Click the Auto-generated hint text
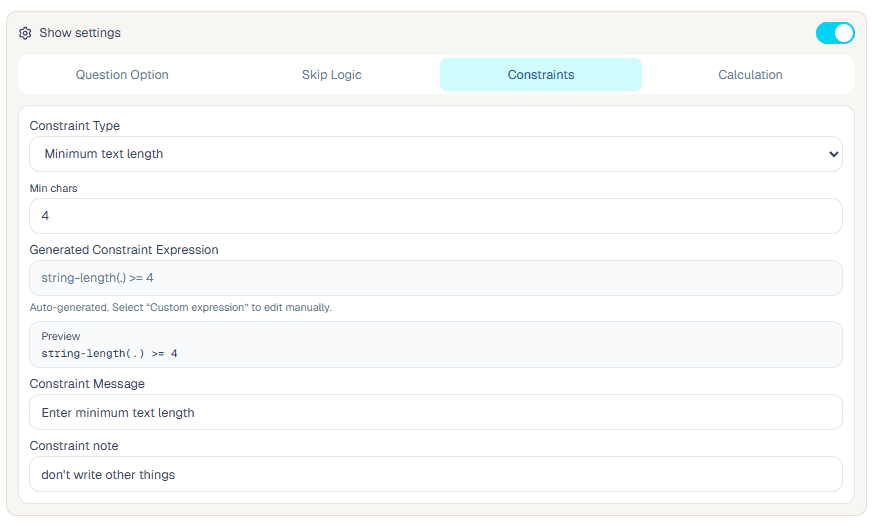876x526 pixels. [180, 308]
